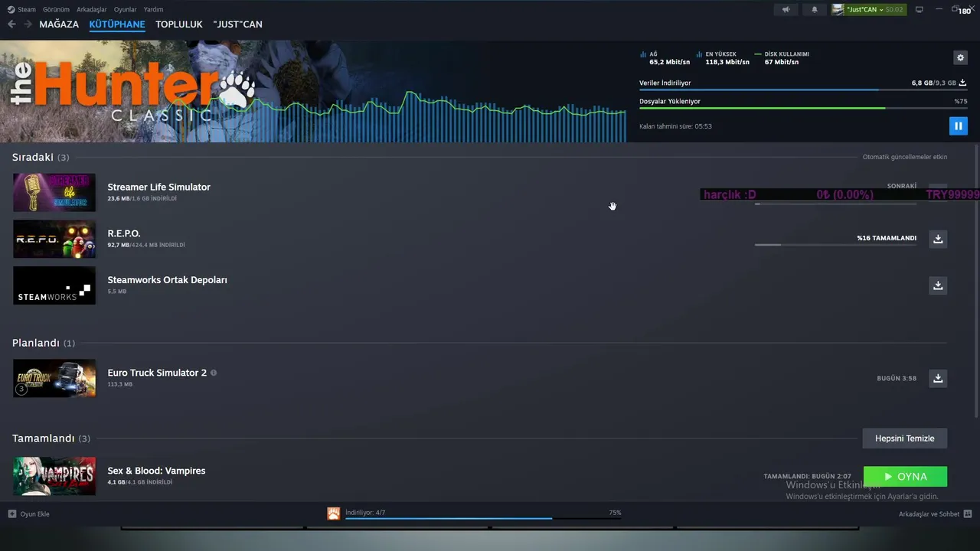This screenshot has width=980, height=551.
Task: Click R.E.P.O. title text
Action: (124, 233)
